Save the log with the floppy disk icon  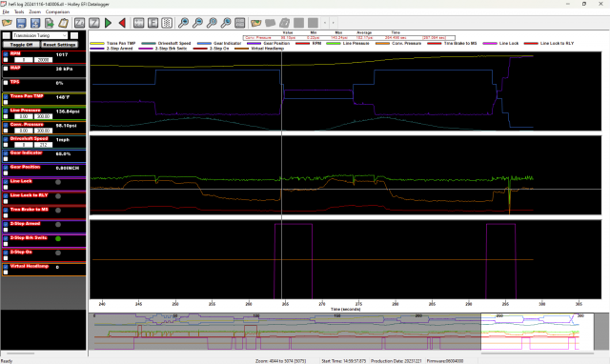pos(21,23)
